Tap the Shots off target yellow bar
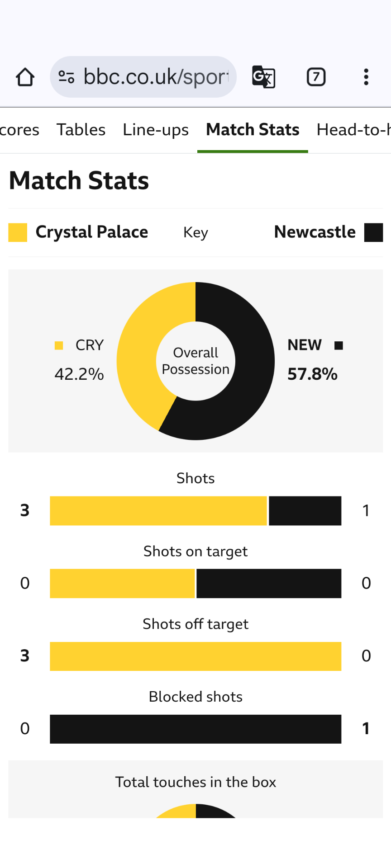 click(195, 656)
